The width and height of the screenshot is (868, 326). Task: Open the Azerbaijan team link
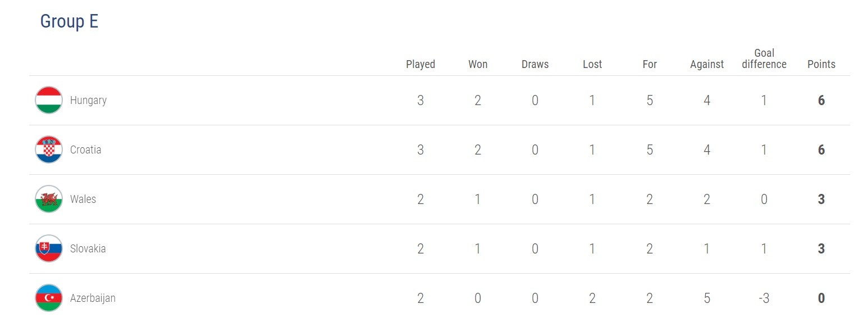click(93, 298)
